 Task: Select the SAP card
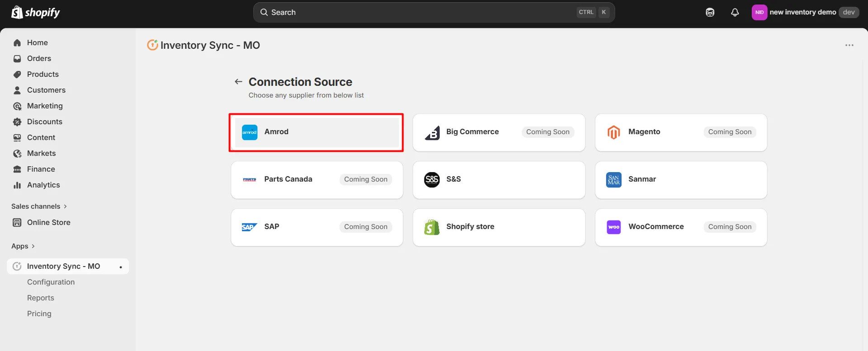coord(317,227)
